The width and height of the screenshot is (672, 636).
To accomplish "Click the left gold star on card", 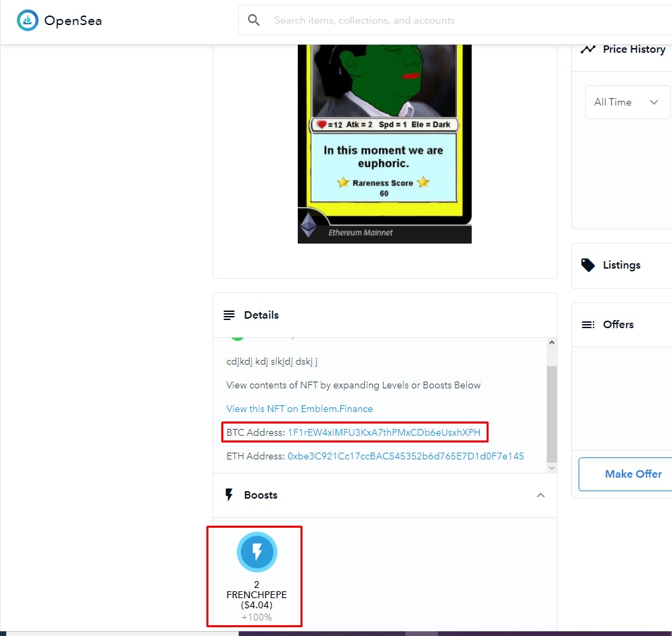I will coord(343,182).
